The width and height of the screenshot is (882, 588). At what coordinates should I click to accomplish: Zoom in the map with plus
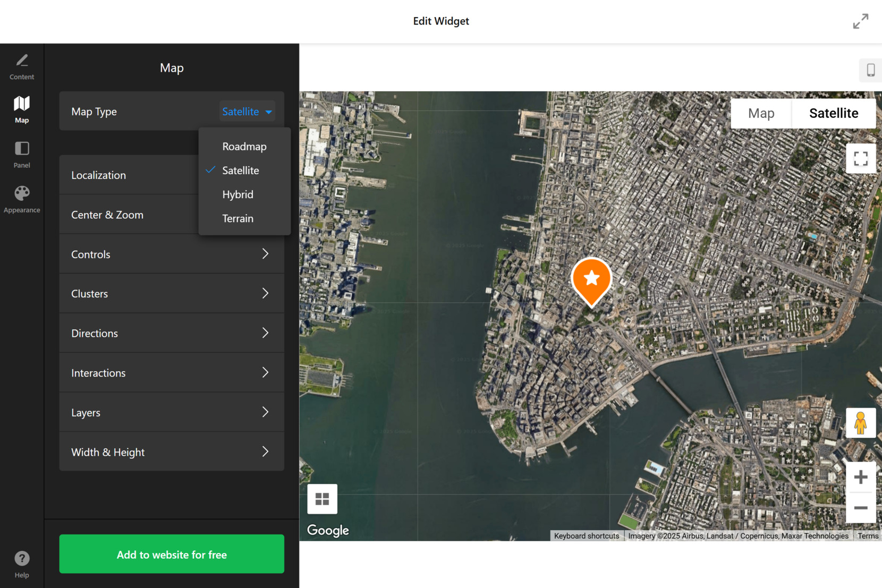coord(860,477)
